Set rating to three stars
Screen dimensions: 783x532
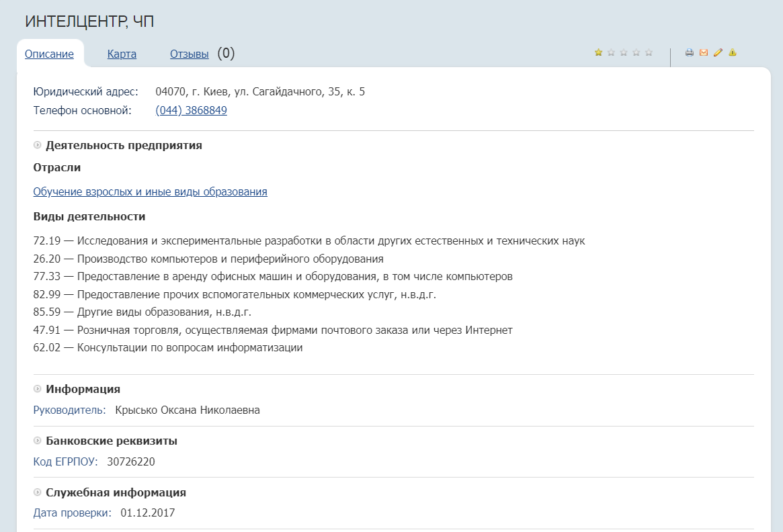tap(624, 52)
